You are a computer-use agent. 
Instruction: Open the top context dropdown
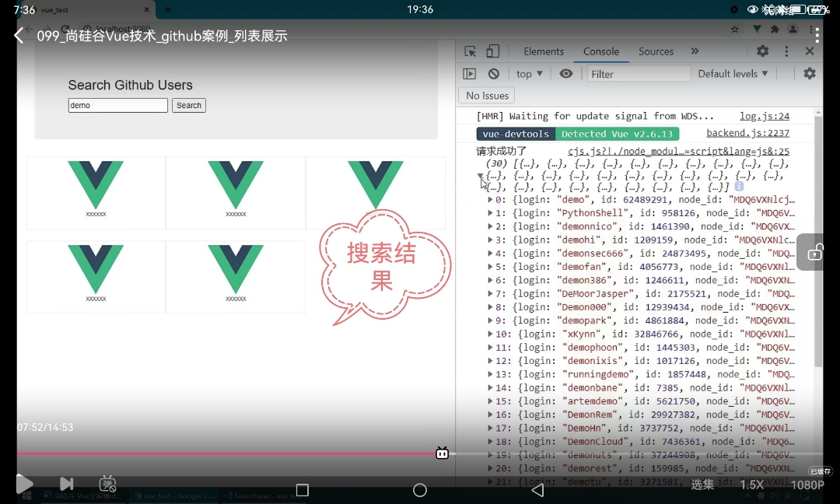click(x=530, y=74)
